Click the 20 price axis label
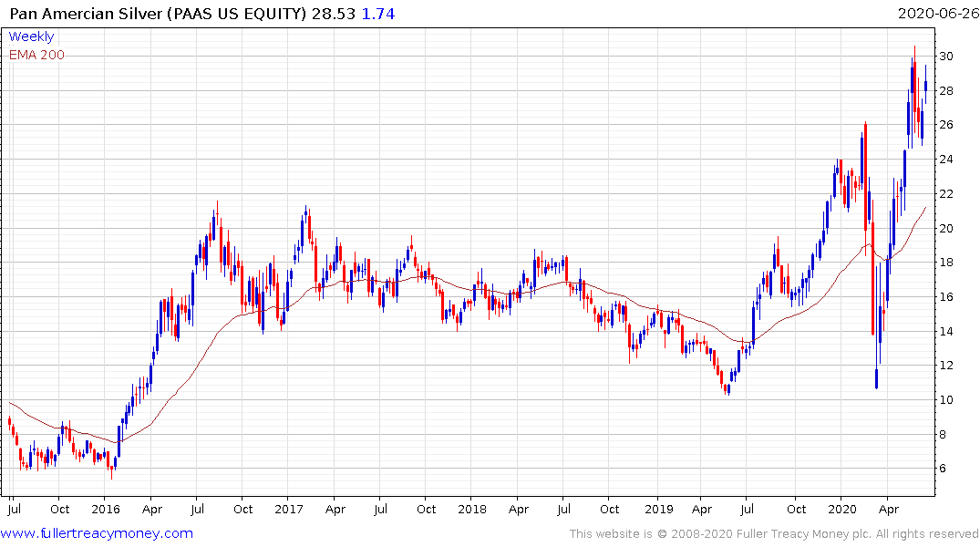This screenshot has width=980, height=547. [946, 228]
